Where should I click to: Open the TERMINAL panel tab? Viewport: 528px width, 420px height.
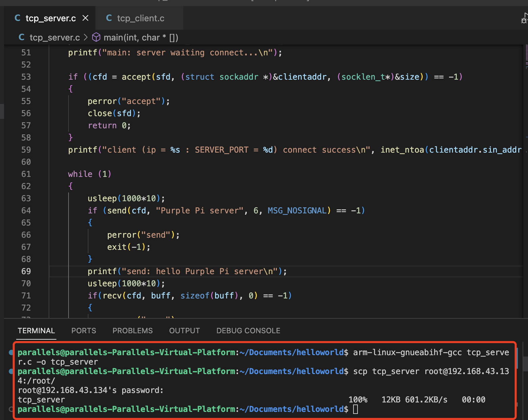(36, 331)
